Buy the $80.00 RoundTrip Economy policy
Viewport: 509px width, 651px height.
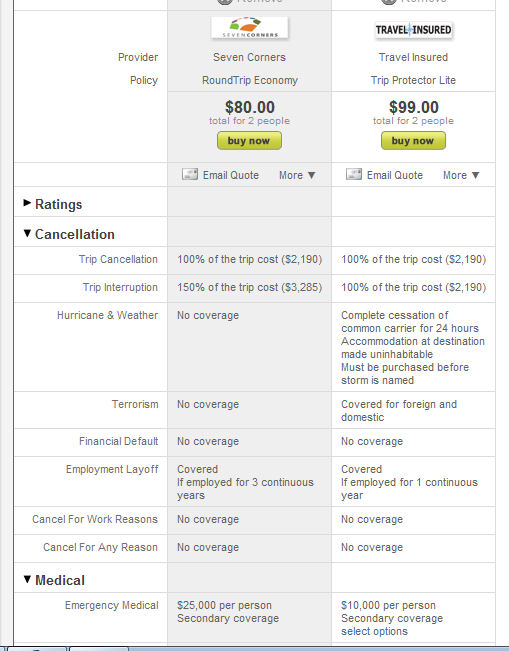pyautogui.click(x=249, y=141)
